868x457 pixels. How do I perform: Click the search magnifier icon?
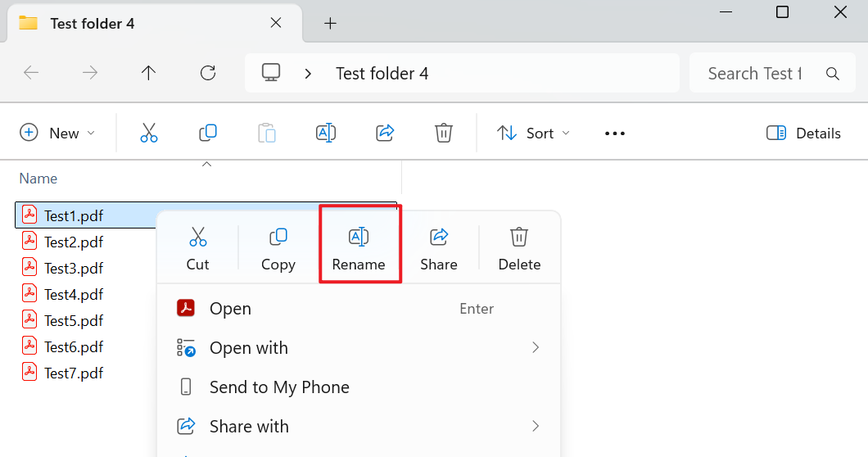833,73
